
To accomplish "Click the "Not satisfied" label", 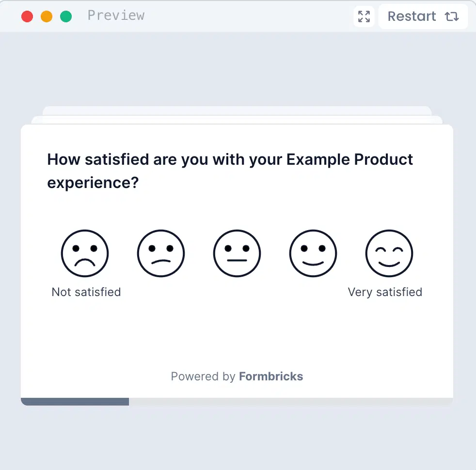I will [86, 292].
